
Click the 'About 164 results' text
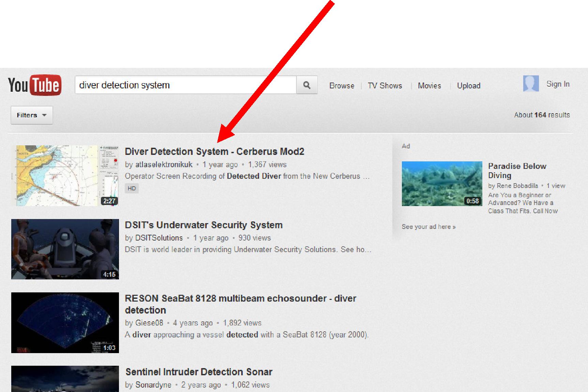click(542, 115)
